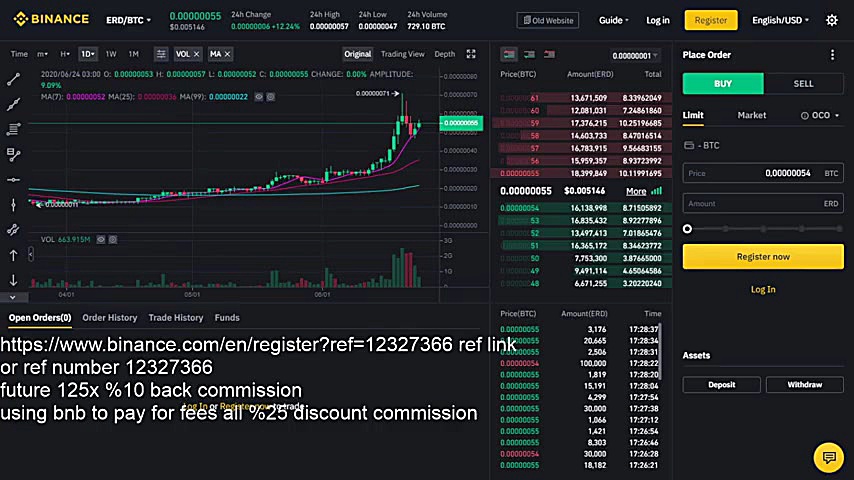The width and height of the screenshot is (854, 480).
Task: Select the horizontal line tool
Action: click(x=13, y=180)
